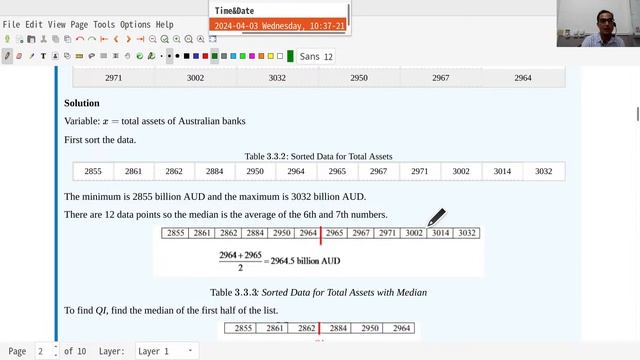Screen dimensions: 640x360
Task: Select the Pen tool
Action: pyautogui.click(x=7, y=56)
